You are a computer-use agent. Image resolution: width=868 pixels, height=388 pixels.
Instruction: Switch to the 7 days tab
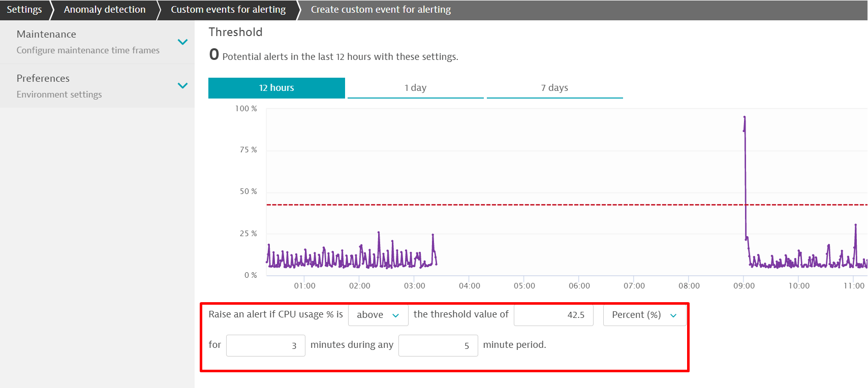pyautogui.click(x=554, y=88)
